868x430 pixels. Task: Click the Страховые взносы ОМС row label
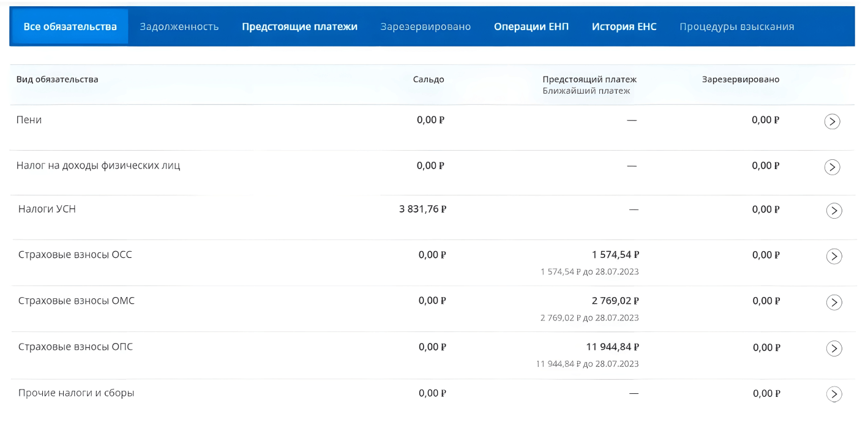[77, 301]
